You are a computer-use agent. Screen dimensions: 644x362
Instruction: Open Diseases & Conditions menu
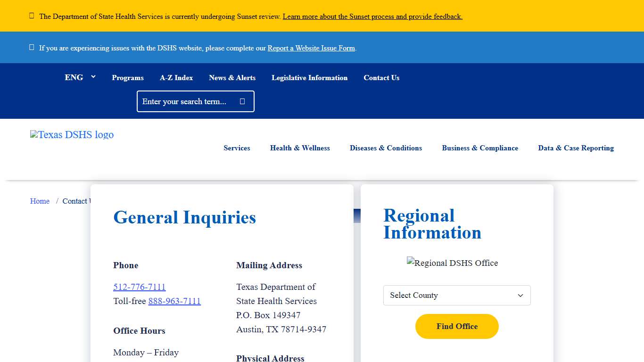tap(386, 148)
